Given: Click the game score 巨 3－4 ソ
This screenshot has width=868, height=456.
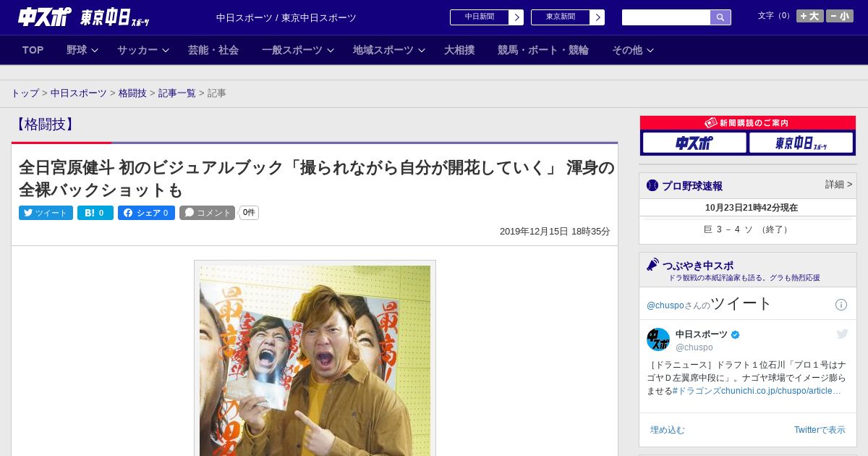Looking at the screenshot, I should (x=747, y=229).
